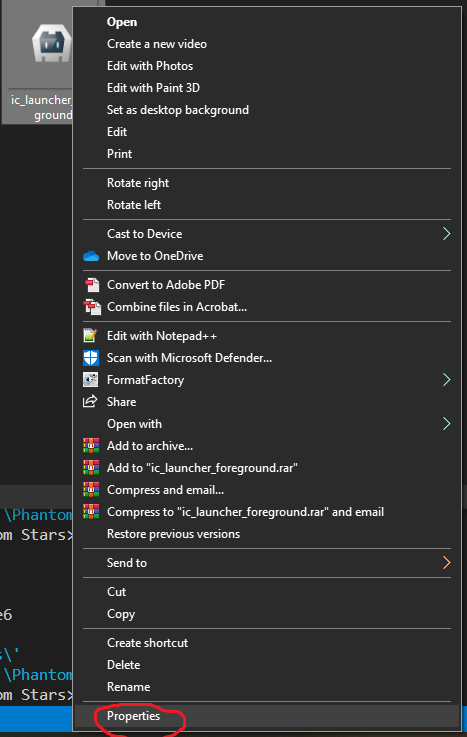467x737 pixels.
Task: Select Rotate left
Action: pos(134,205)
